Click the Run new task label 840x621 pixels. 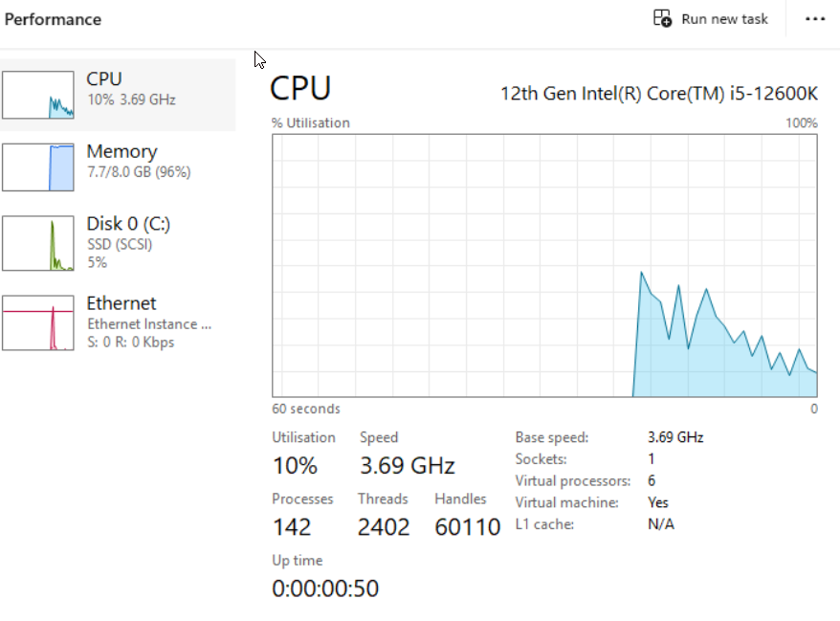(x=724, y=19)
